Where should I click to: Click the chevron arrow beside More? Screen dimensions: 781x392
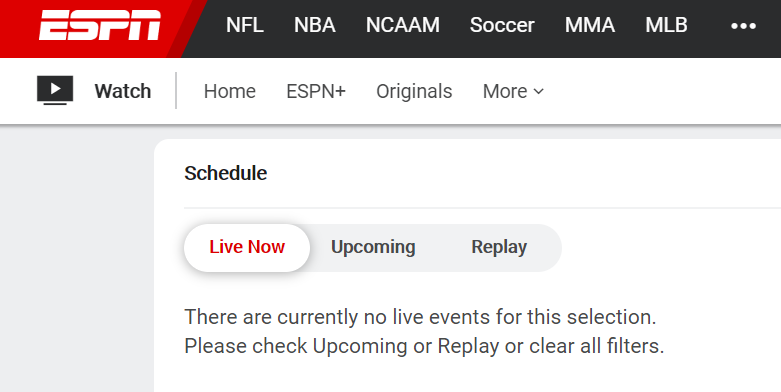click(538, 91)
